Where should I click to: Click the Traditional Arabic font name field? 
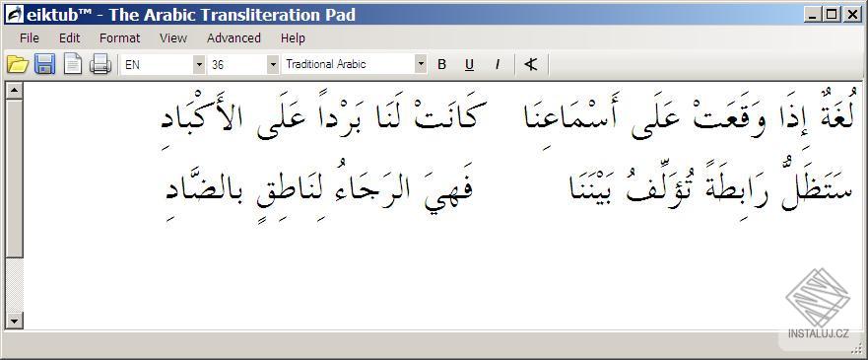click(348, 64)
